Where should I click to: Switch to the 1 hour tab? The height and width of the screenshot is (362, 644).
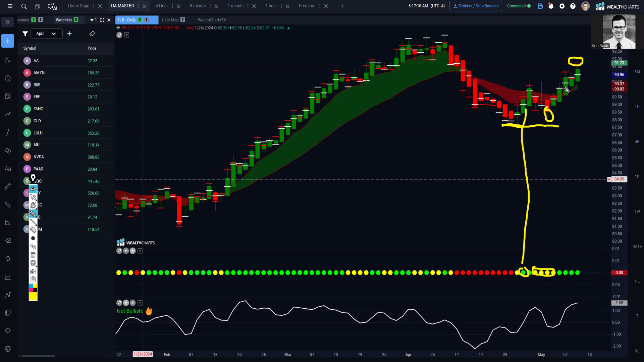(x=271, y=6)
